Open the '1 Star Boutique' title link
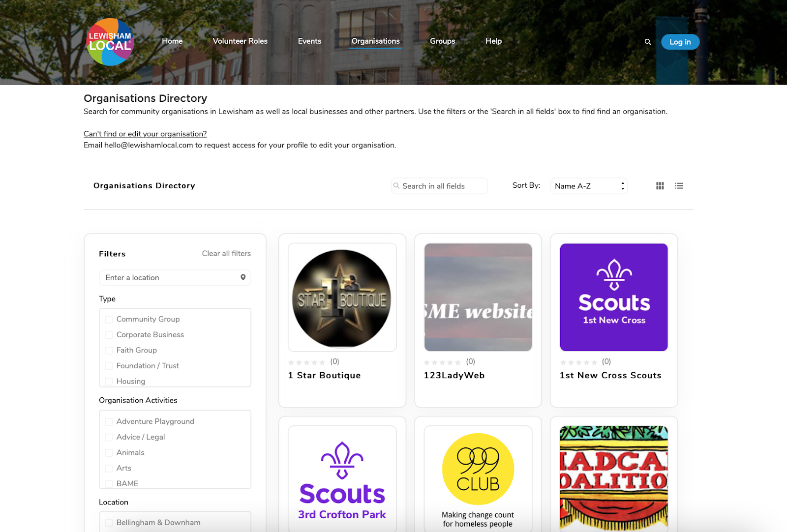 pyautogui.click(x=325, y=375)
